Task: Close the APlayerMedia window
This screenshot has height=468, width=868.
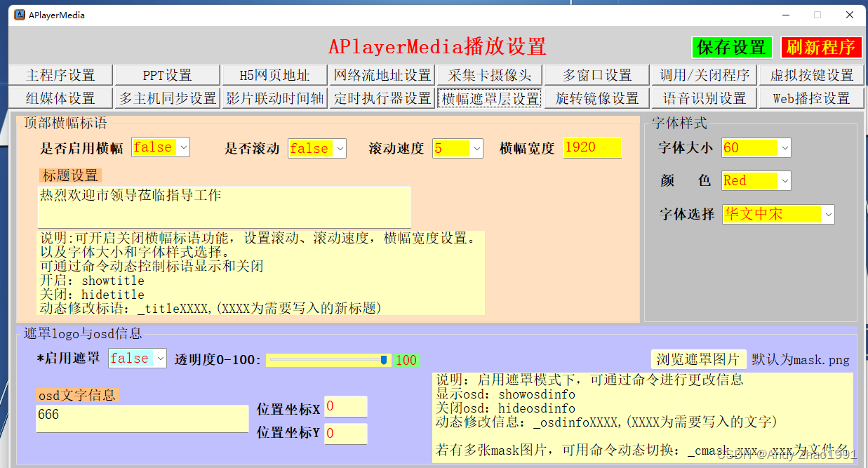Action: (850, 15)
